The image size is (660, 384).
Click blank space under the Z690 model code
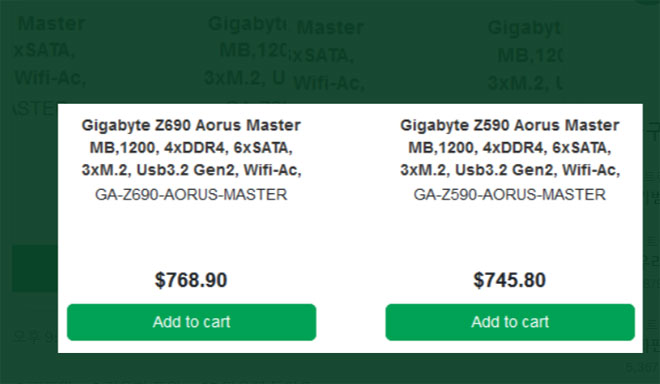pos(191,236)
